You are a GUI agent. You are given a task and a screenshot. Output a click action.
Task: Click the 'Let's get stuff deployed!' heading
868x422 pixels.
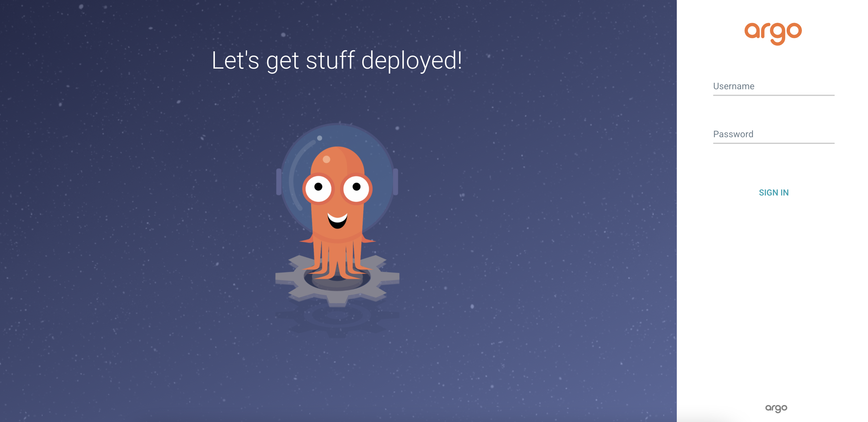[337, 61]
